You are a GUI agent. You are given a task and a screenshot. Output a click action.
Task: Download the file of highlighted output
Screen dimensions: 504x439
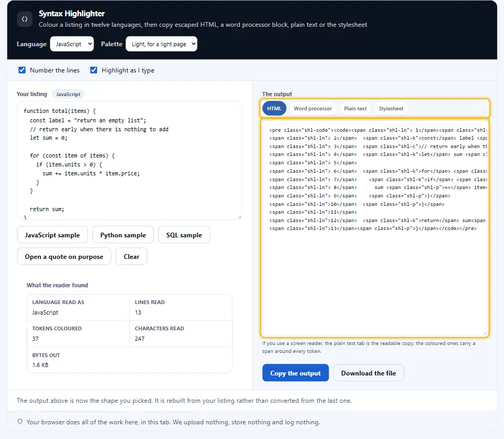[x=369, y=373]
